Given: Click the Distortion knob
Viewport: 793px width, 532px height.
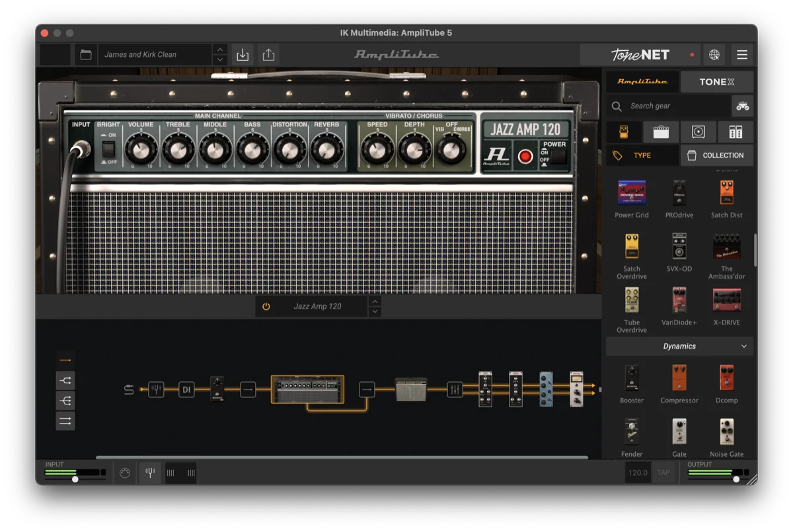Looking at the screenshot, I should click(x=289, y=151).
